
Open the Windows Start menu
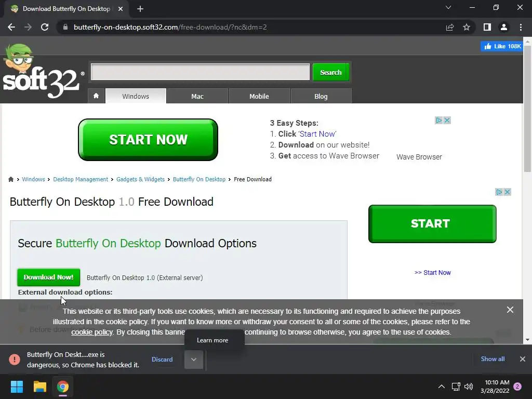[x=17, y=387]
